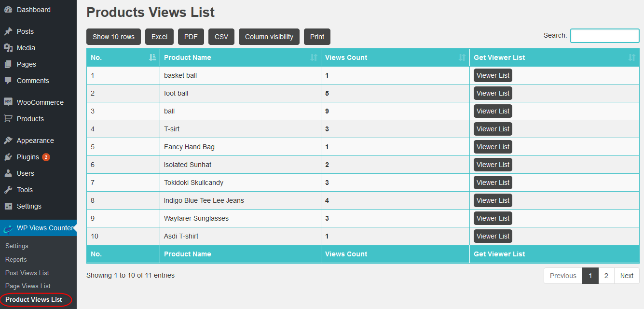Open the Column visibility dropdown
644x309 pixels.
tap(269, 37)
